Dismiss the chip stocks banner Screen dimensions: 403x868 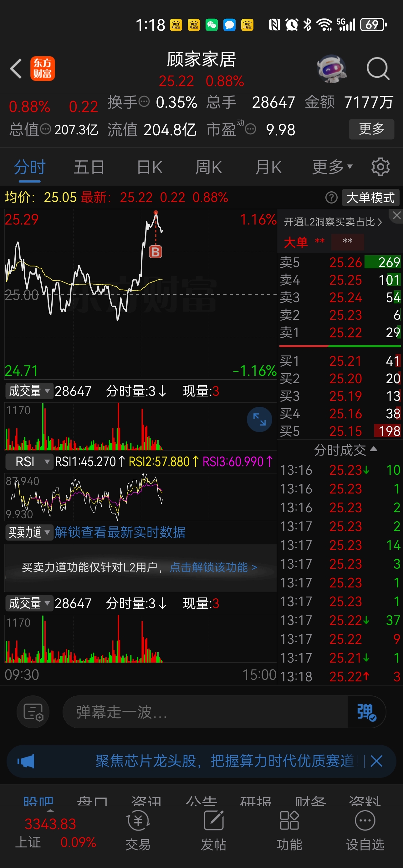click(376, 761)
